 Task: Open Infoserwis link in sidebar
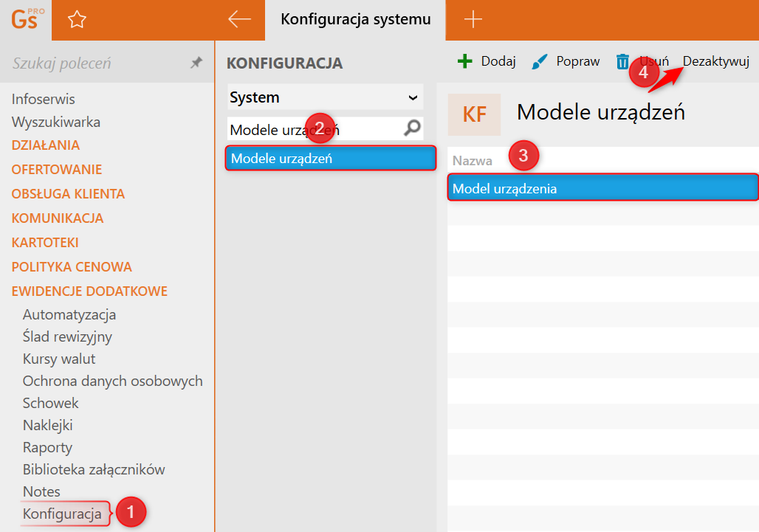[x=44, y=99]
